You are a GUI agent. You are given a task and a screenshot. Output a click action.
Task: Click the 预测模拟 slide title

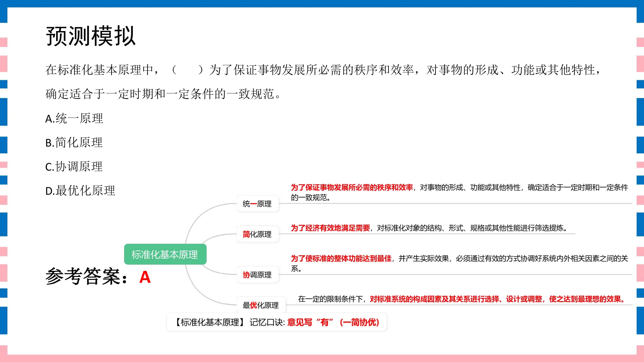click(x=91, y=36)
